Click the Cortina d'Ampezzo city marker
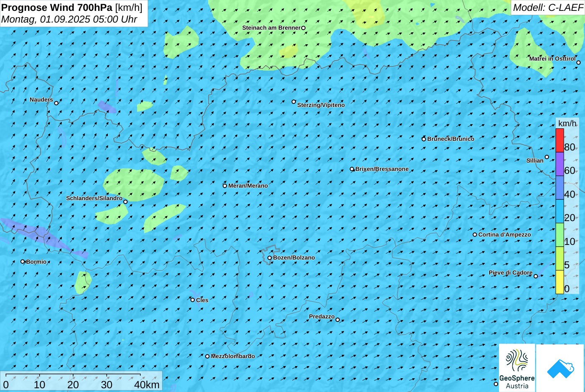 point(475,235)
